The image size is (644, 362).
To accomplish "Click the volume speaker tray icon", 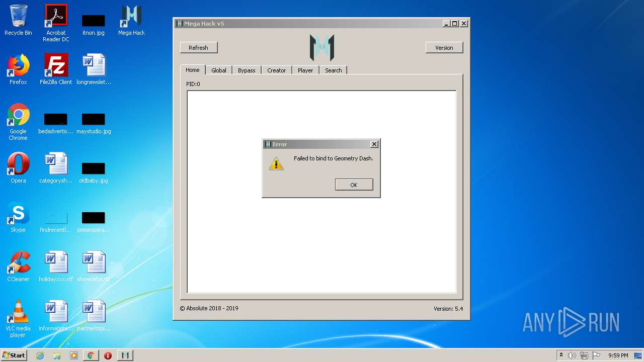I will 572,355.
